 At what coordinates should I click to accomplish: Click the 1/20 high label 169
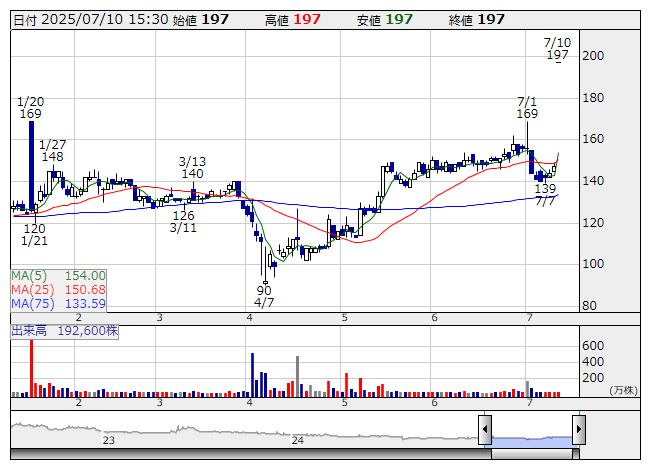(x=31, y=114)
